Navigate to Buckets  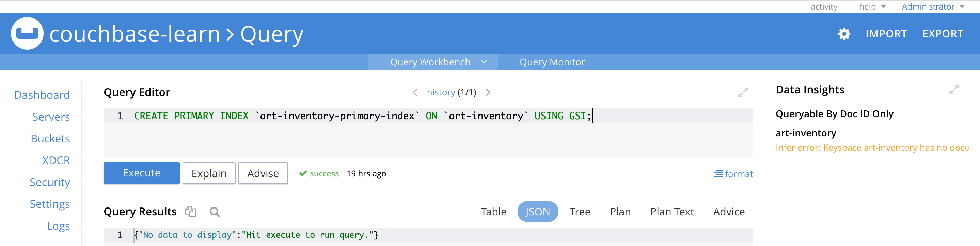(50, 139)
